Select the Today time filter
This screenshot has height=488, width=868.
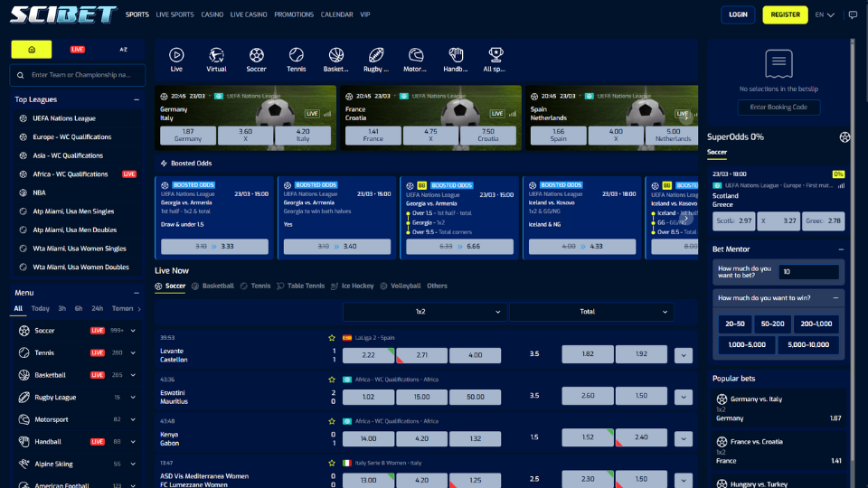[41, 309]
